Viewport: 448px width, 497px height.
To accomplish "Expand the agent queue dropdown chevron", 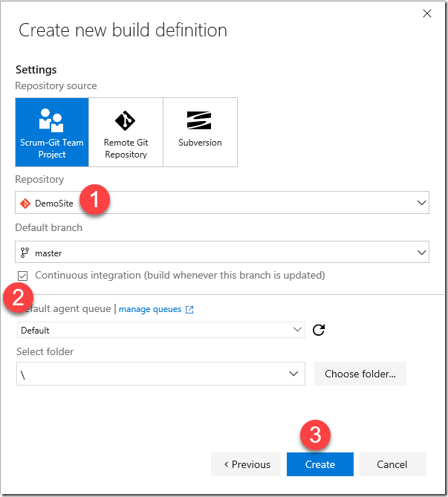I will [x=297, y=330].
